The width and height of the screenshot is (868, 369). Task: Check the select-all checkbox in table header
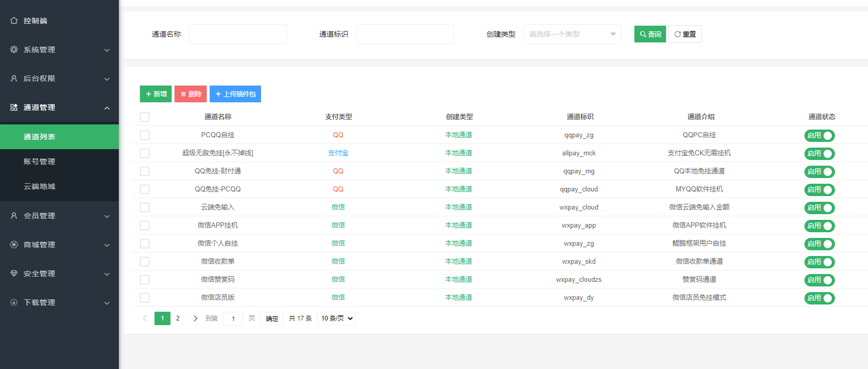(x=145, y=117)
